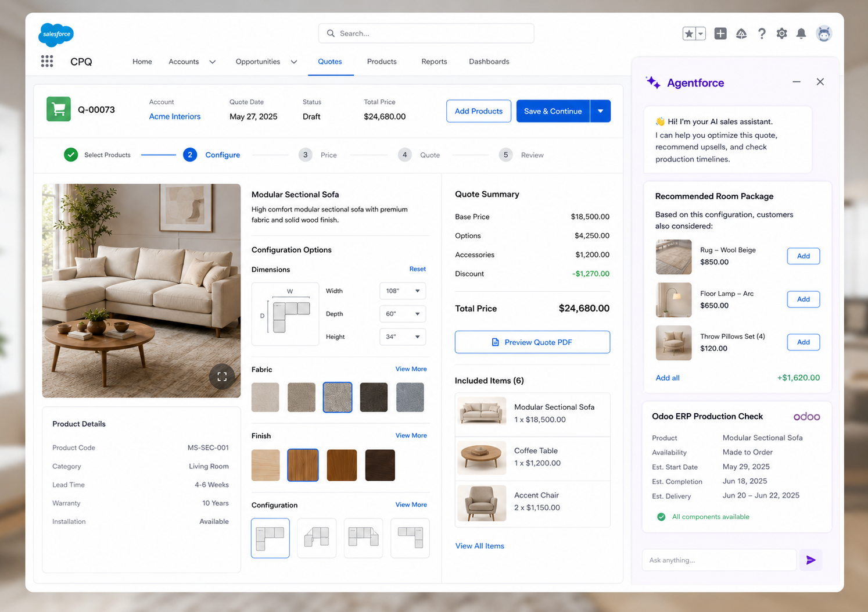Switch to the Products tab
Screen dimensions: 868x612
pos(382,62)
